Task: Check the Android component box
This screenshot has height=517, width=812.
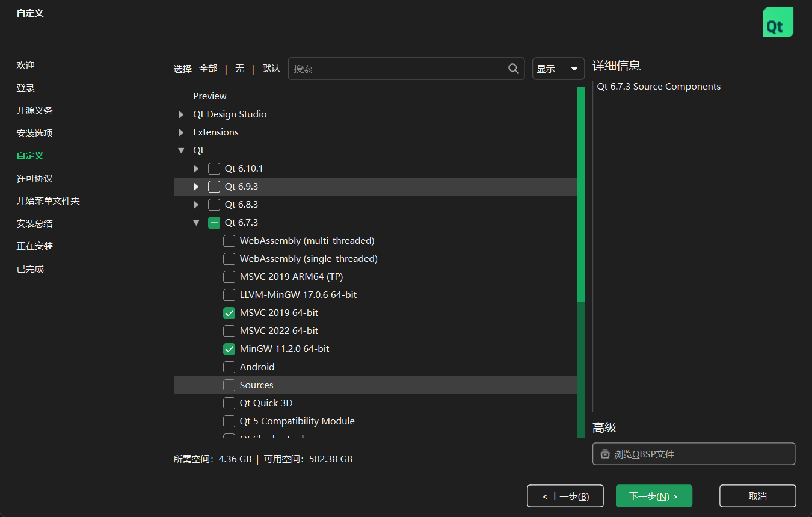Action: 229,367
